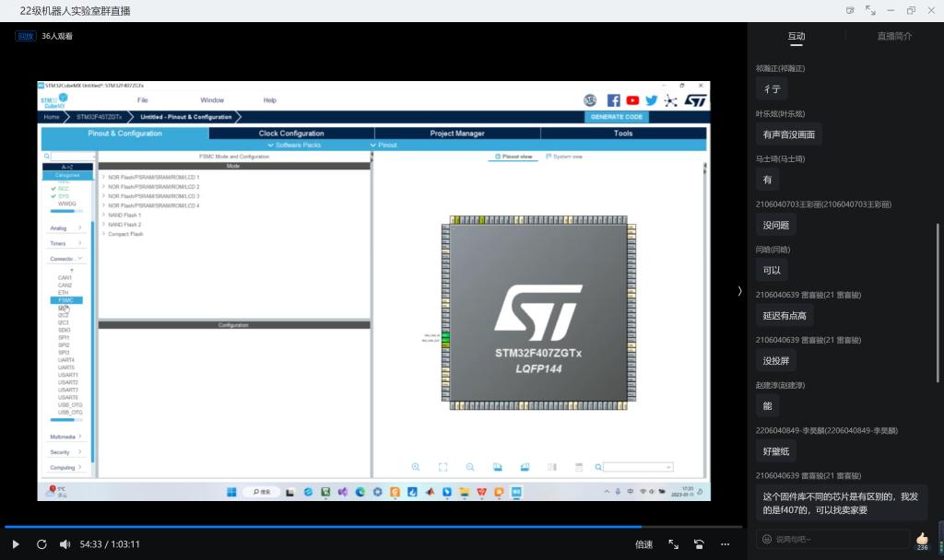Select the 互动 chat tab
Screen dimensions: 944x560
(796, 36)
